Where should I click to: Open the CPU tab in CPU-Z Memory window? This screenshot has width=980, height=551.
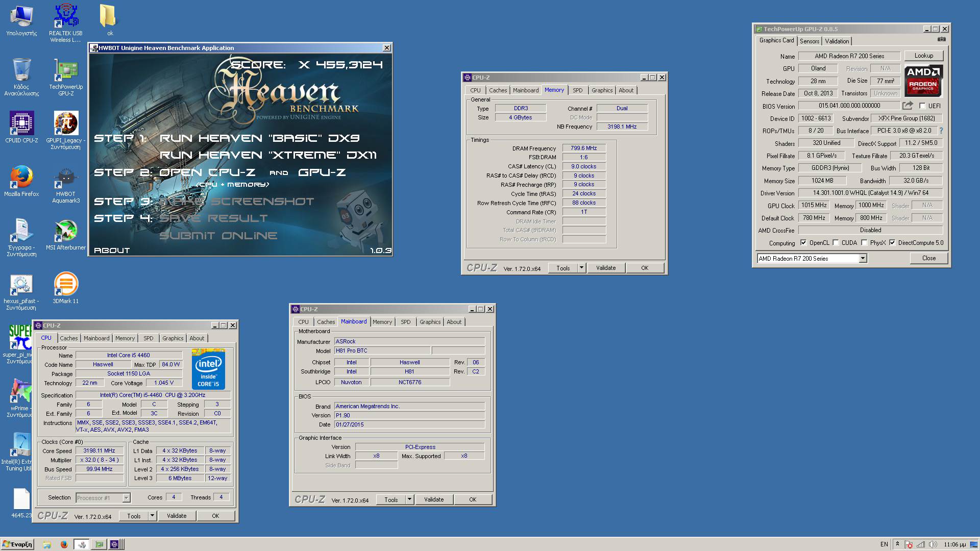475,90
